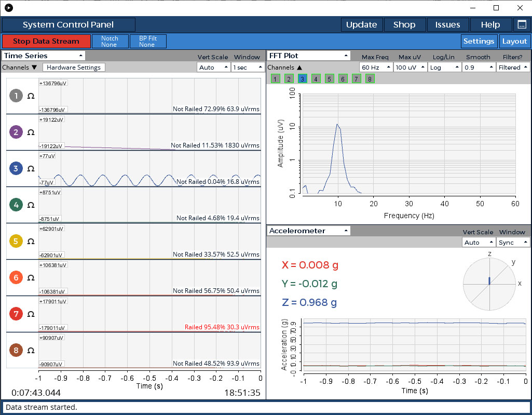
Task: Open the Issues menu in top bar
Action: (x=447, y=25)
